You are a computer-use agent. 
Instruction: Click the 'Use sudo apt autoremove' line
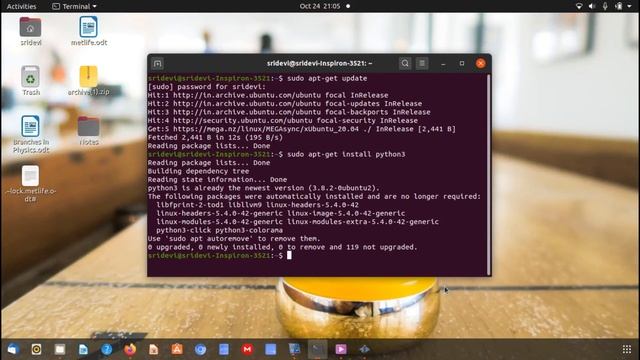[234, 238]
